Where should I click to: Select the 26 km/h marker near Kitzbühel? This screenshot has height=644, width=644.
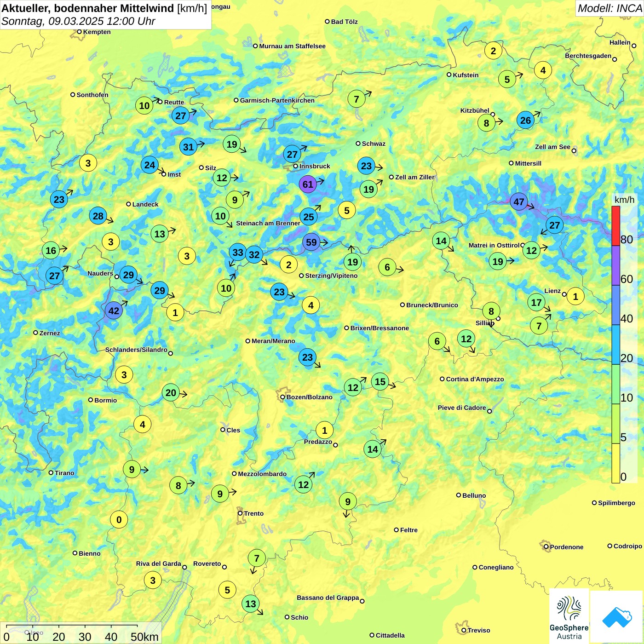525,121
